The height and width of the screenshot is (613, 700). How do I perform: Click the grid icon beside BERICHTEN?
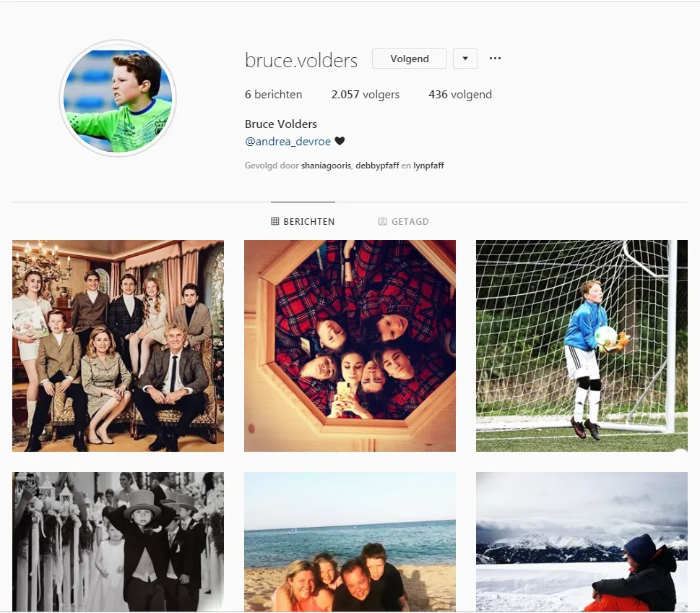point(275,221)
